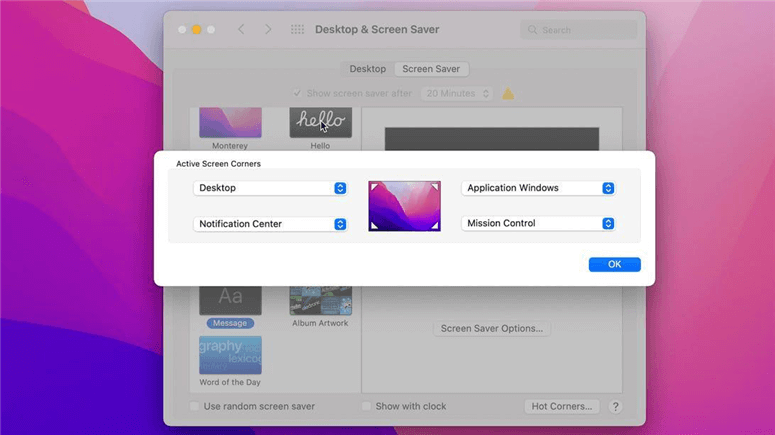This screenshot has height=435, width=775.
Task: Click the Search field
Action: tap(579, 30)
